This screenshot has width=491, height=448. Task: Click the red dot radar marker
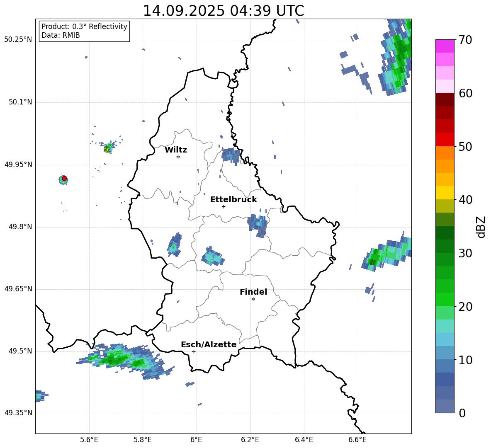(64, 179)
